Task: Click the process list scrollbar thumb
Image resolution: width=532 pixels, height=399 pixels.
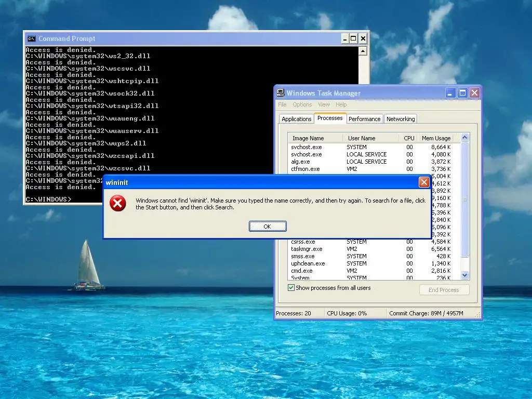Action: pos(465,199)
